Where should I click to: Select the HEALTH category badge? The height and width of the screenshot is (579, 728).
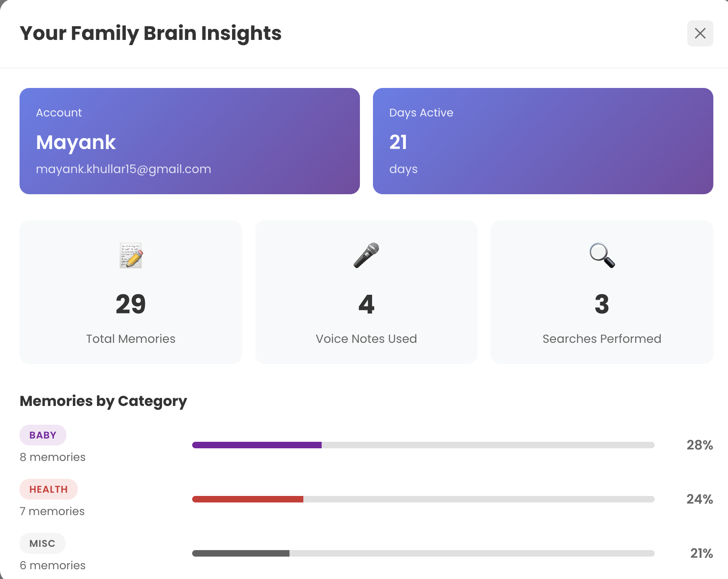tap(48, 489)
